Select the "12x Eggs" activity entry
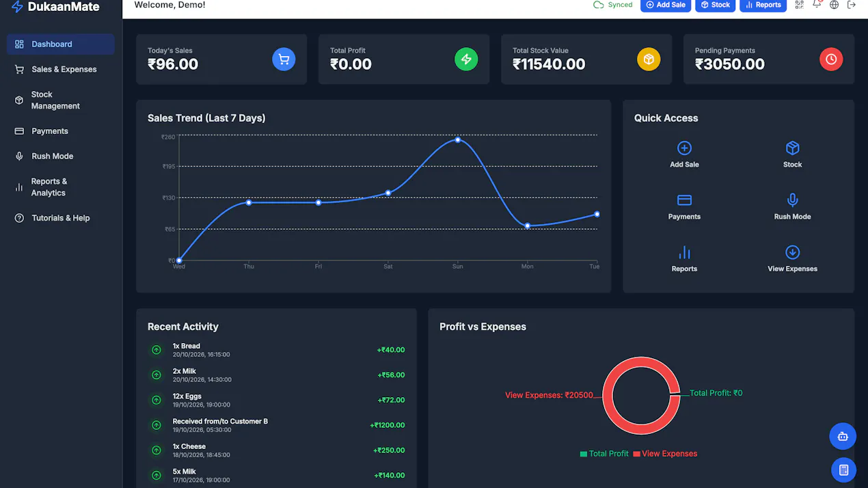This screenshot has width=868, height=488. tap(277, 400)
